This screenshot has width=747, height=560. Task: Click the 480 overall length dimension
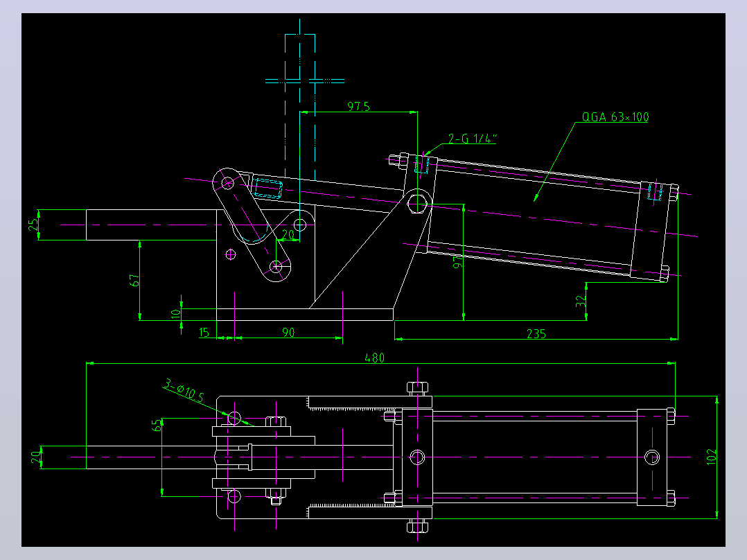(x=374, y=358)
